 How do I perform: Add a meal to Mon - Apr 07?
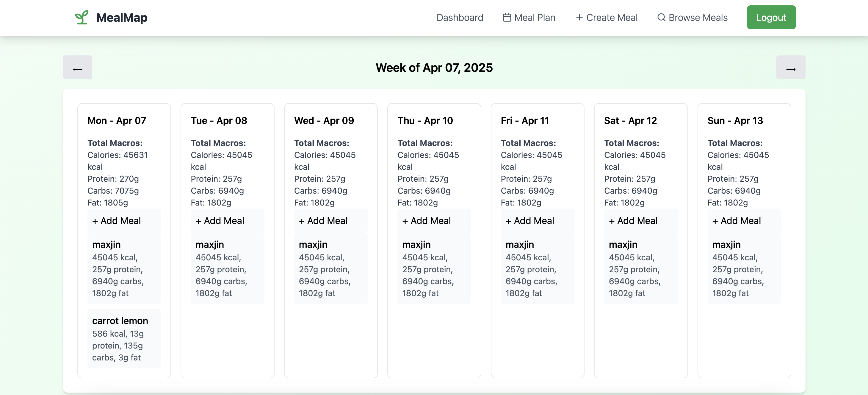click(x=124, y=221)
